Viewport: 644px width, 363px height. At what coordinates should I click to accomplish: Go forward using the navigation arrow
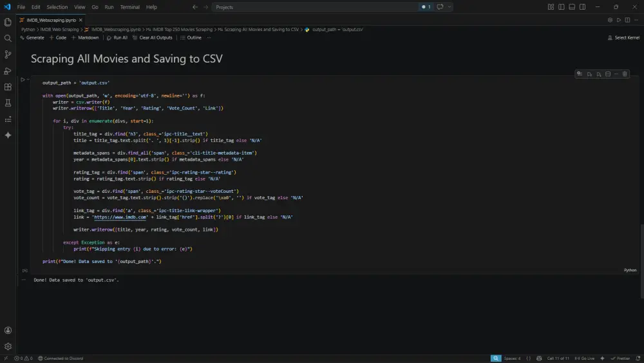206,7
